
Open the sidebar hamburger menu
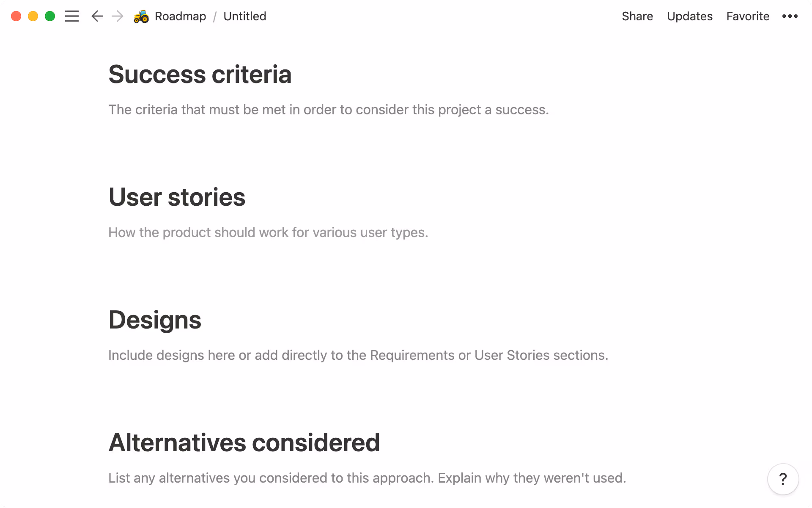pyautogui.click(x=72, y=16)
